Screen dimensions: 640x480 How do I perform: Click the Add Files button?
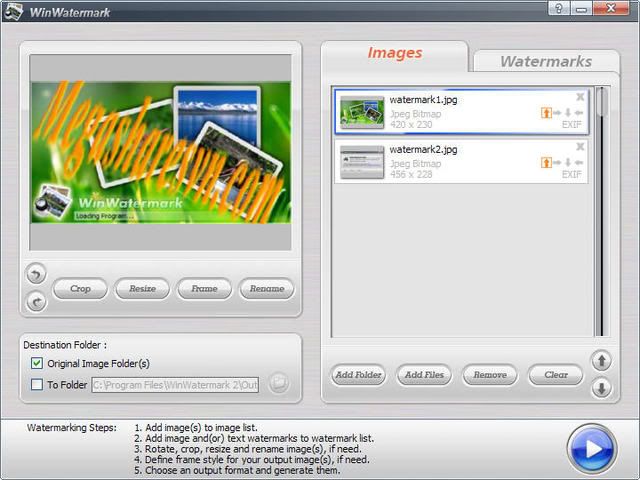click(423, 375)
